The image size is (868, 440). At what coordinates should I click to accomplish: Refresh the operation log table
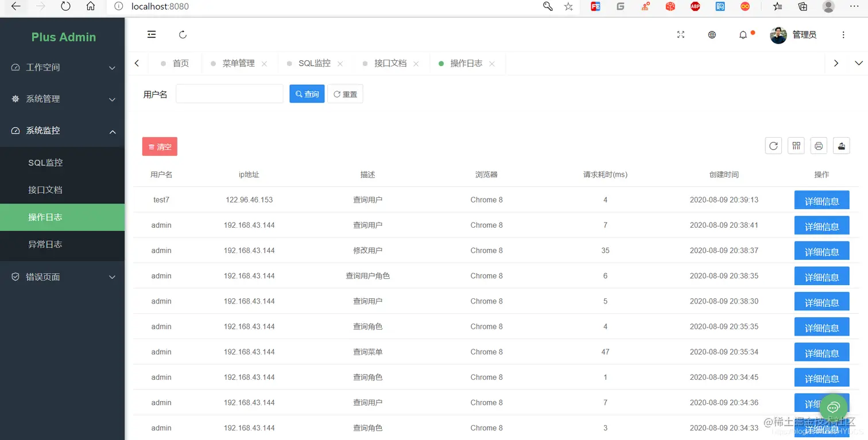tap(773, 145)
